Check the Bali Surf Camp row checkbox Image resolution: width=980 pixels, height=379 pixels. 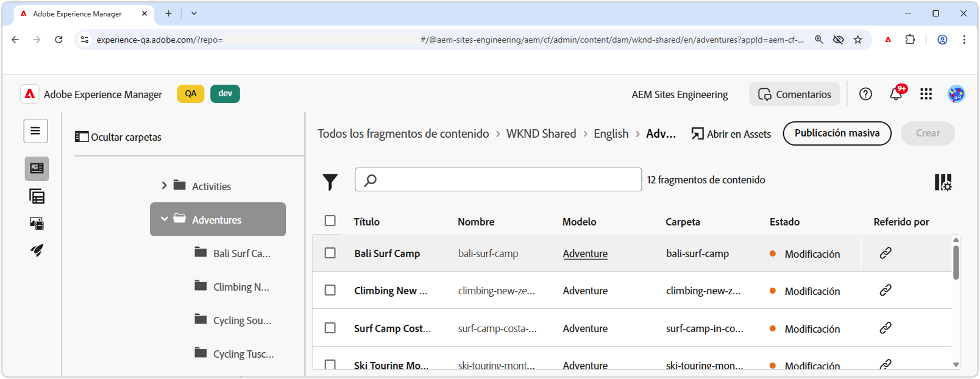pos(330,253)
